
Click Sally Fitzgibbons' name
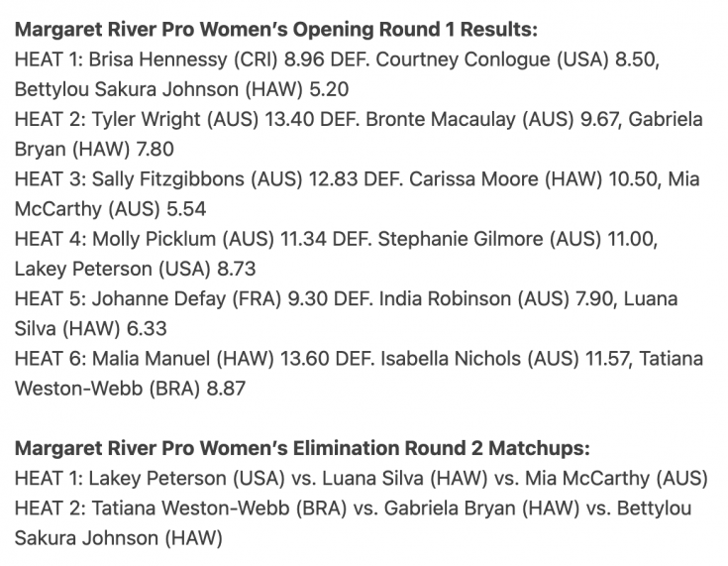click(x=168, y=179)
